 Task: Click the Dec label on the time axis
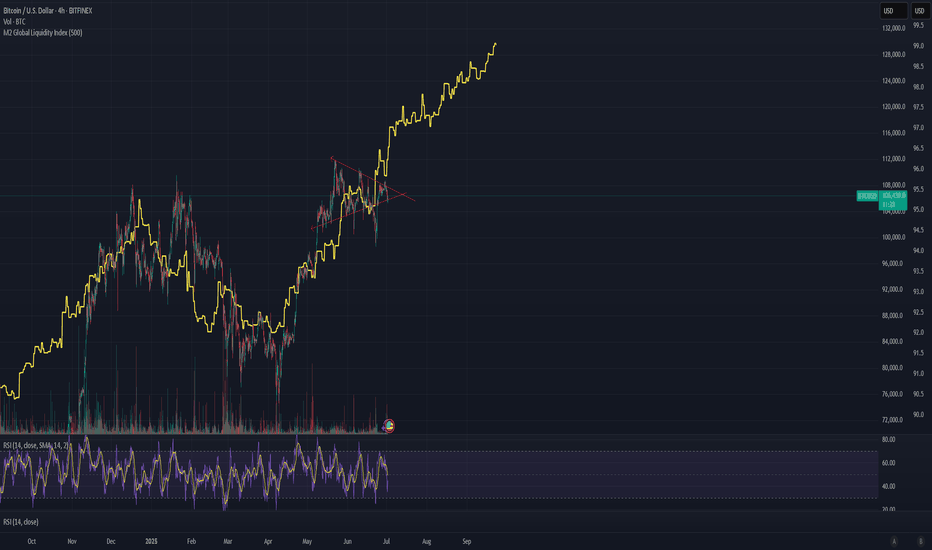click(111, 541)
